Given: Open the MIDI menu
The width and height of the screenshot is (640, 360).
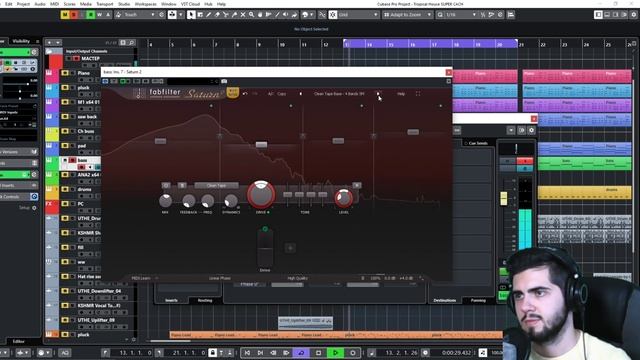Looking at the screenshot, I should pyautogui.click(x=54, y=4).
